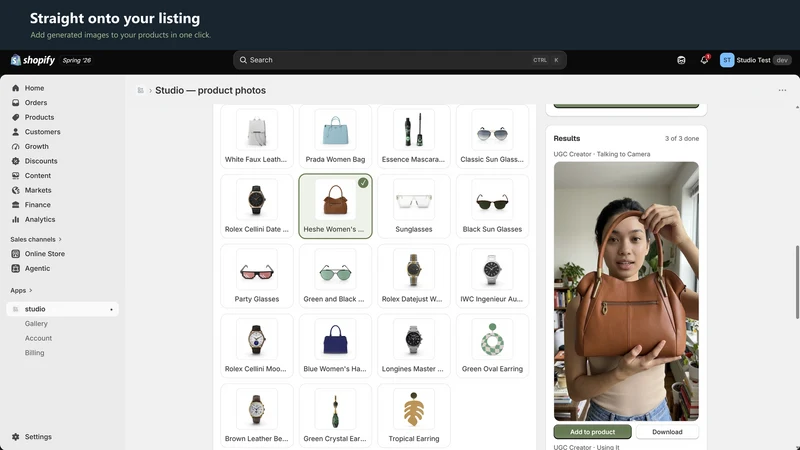Select the Classic Sun Glasses card

(492, 137)
